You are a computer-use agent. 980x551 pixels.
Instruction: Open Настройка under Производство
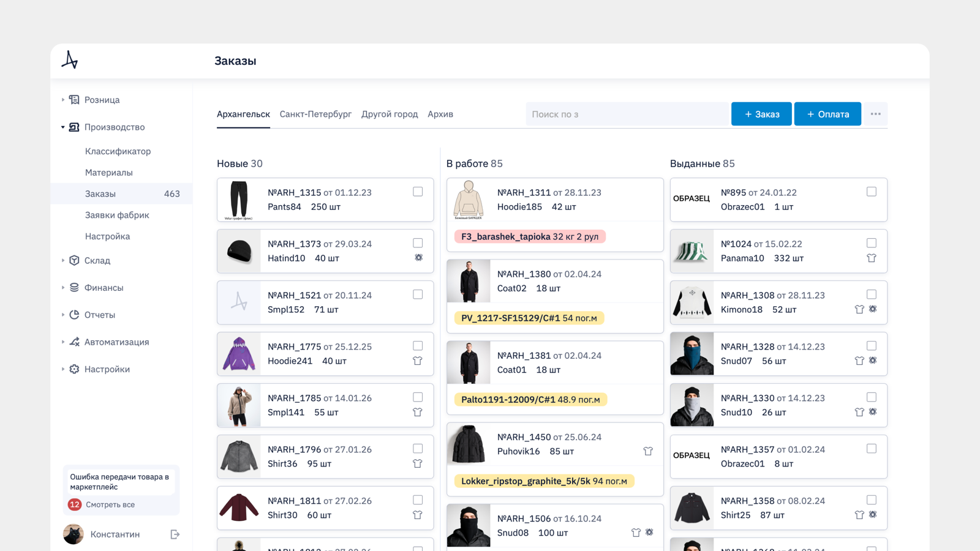[x=107, y=236]
